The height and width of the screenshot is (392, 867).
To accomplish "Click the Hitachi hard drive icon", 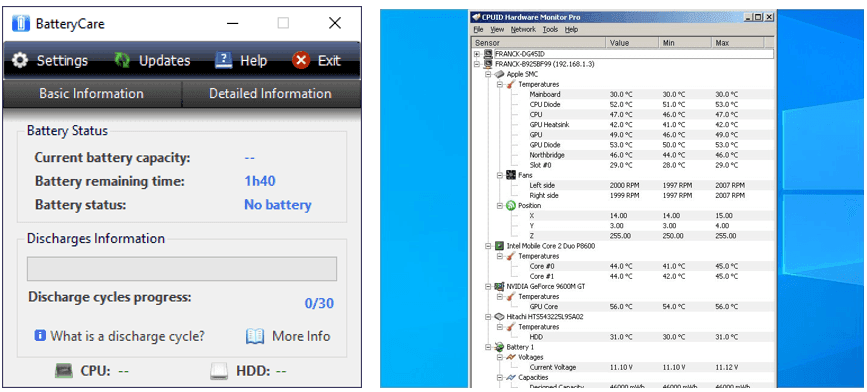I will (499, 317).
